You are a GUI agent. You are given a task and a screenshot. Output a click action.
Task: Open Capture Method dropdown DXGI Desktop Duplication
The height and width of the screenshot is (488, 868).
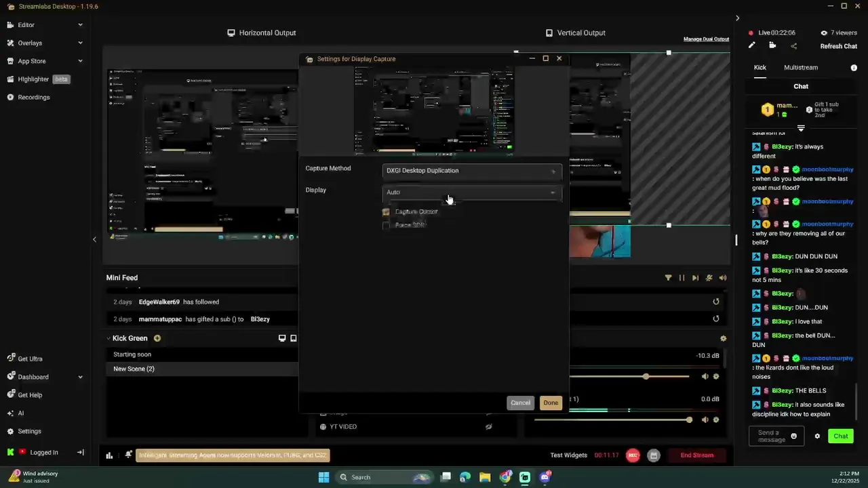tap(472, 171)
